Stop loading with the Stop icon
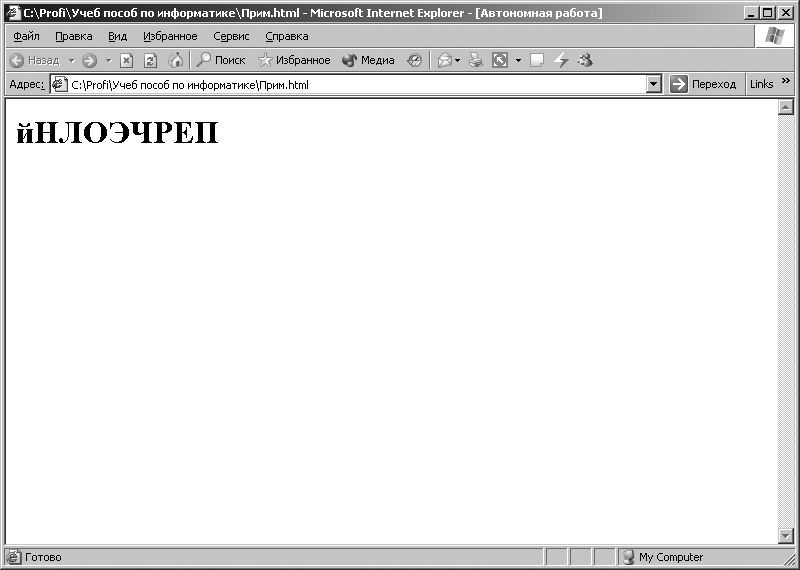Viewport: 800px width, 570px height. [126, 60]
